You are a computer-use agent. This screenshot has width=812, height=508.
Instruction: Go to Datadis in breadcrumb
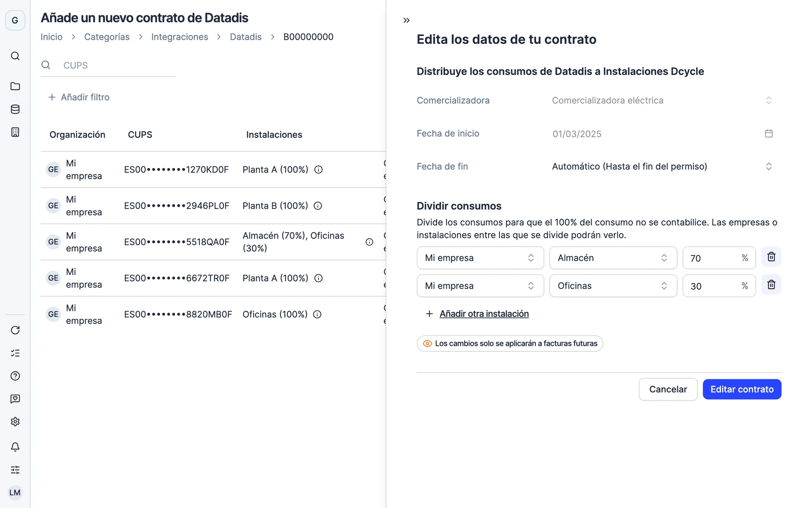(246, 37)
